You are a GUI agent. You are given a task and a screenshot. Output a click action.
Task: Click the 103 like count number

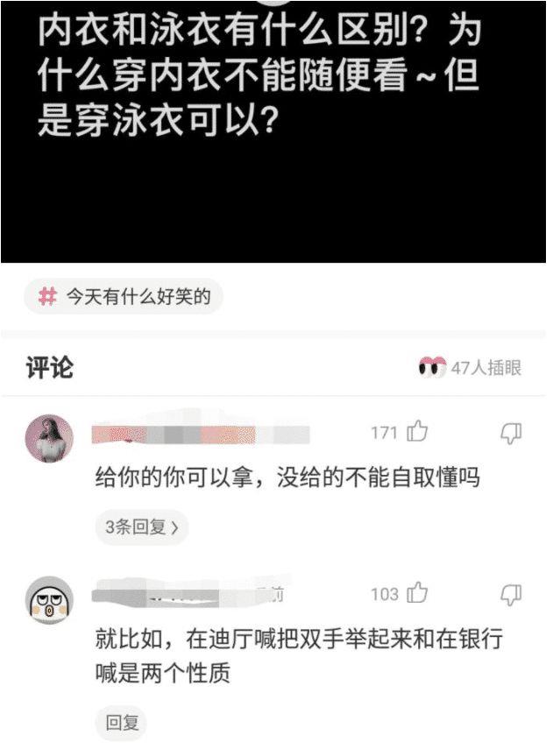[385, 594]
